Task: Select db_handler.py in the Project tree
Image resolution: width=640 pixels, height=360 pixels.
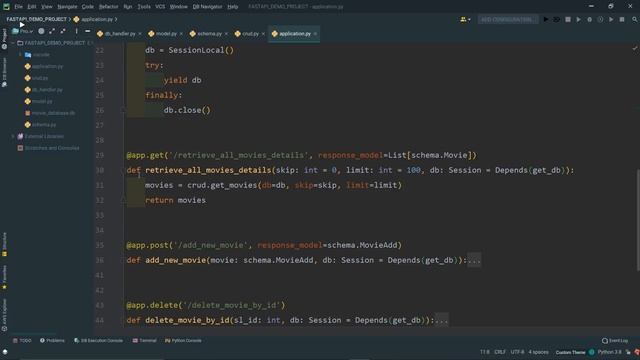Action: pyautogui.click(x=44, y=89)
